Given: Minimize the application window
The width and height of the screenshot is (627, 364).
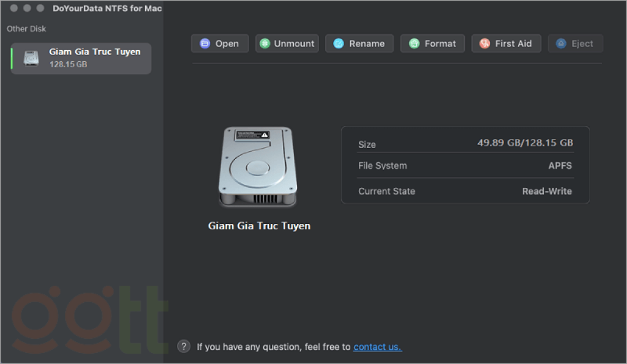Looking at the screenshot, I should (27, 9).
